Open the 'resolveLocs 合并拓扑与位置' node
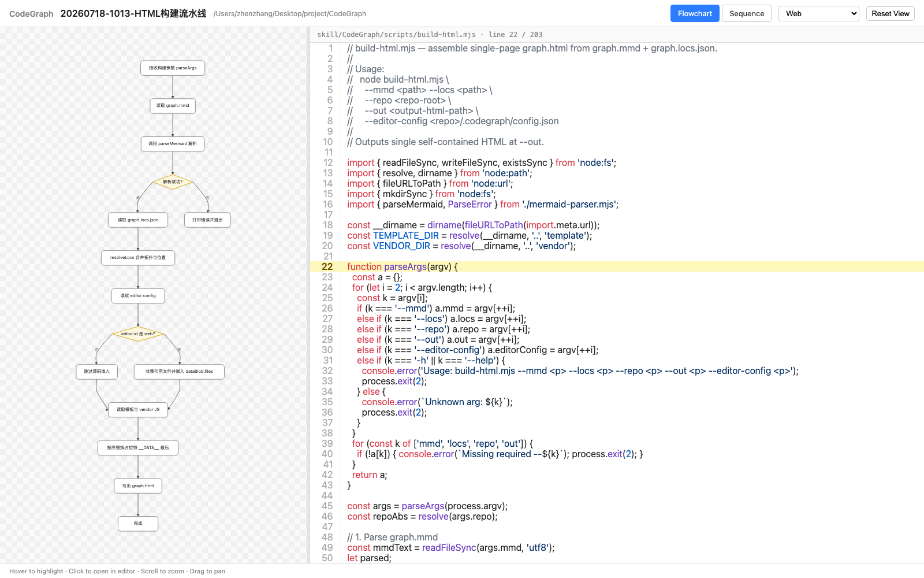The width and height of the screenshot is (924, 578). [138, 258]
